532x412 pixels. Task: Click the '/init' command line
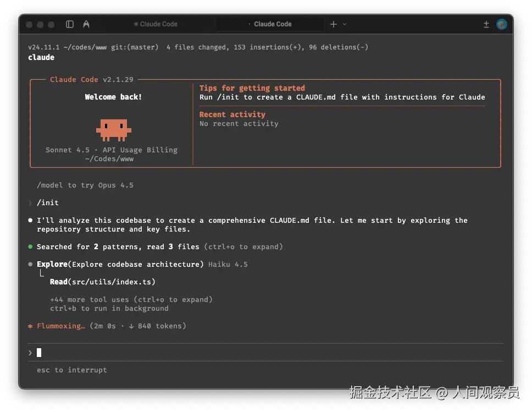pyautogui.click(x=47, y=203)
